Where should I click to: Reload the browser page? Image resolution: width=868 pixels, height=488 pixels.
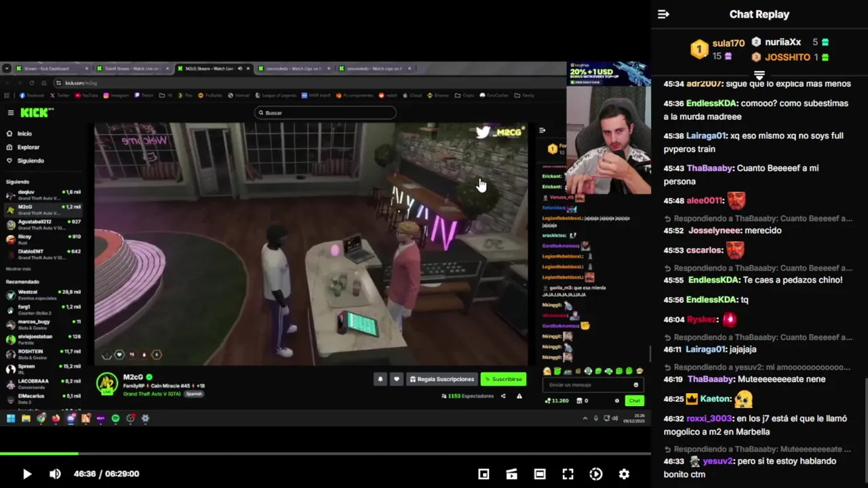[x=31, y=83]
